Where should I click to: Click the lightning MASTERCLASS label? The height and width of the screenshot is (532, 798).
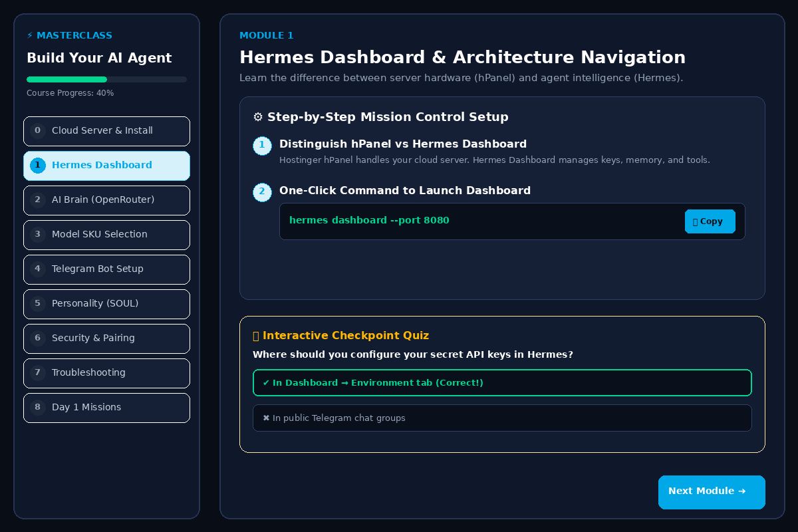click(69, 35)
